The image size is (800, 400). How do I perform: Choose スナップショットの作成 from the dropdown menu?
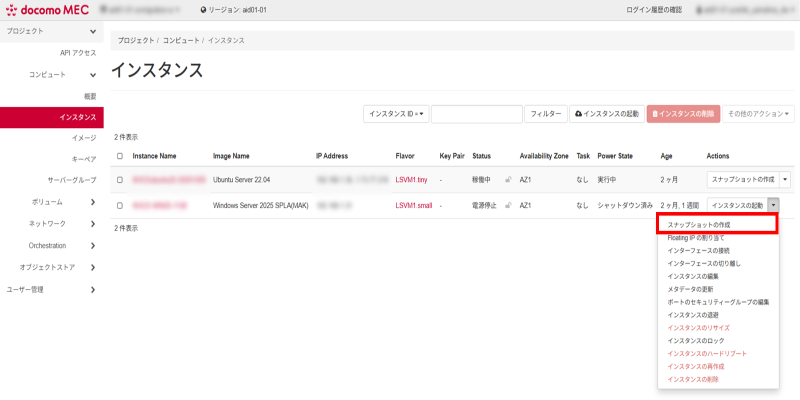[x=716, y=225]
